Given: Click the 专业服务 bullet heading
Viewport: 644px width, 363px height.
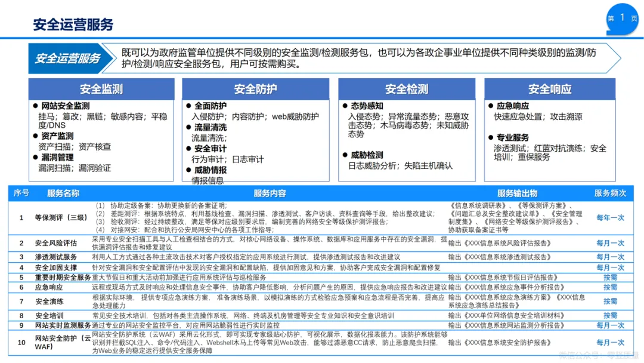Looking at the screenshot, I should click(x=513, y=138).
